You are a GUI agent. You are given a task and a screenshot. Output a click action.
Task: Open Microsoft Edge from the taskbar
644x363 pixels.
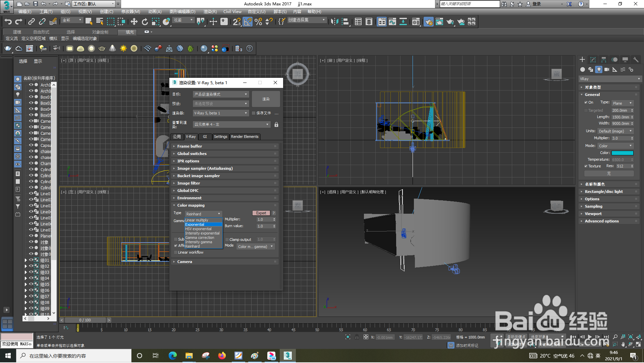[x=173, y=356]
